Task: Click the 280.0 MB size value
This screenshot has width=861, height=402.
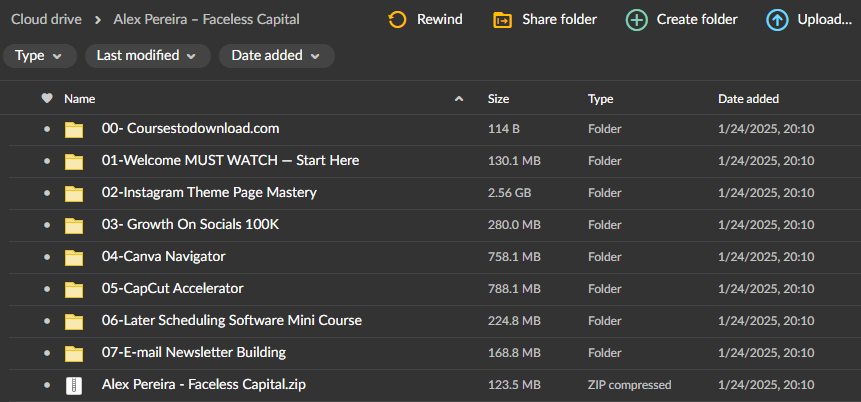Action: 515,225
